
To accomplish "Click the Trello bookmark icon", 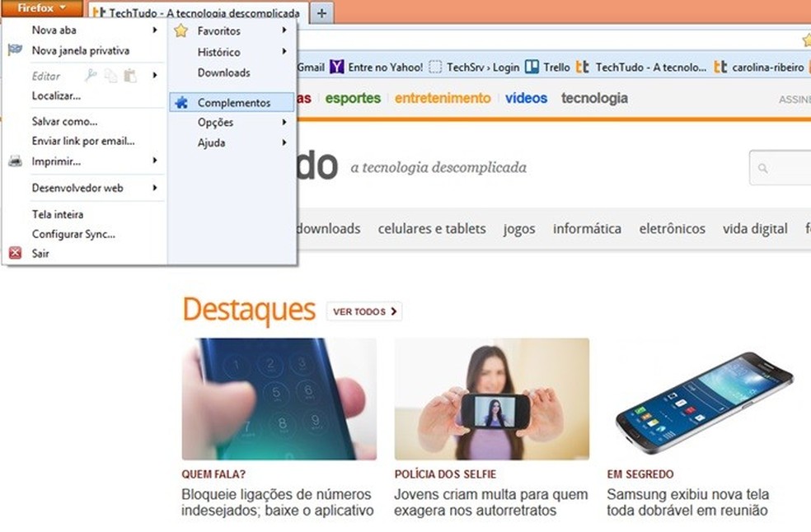I will click(x=532, y=67).
